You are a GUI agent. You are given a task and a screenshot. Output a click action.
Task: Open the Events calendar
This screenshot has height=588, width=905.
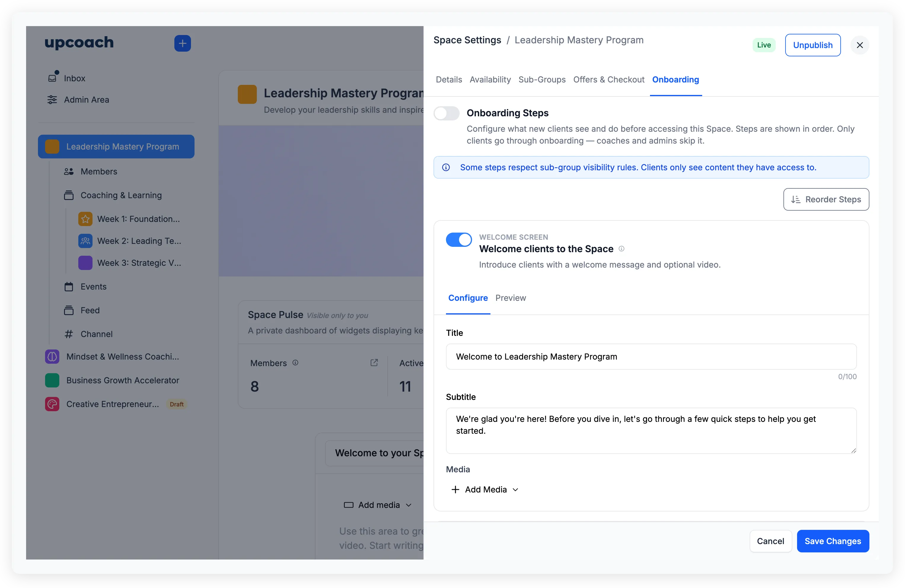pos(93,286)
